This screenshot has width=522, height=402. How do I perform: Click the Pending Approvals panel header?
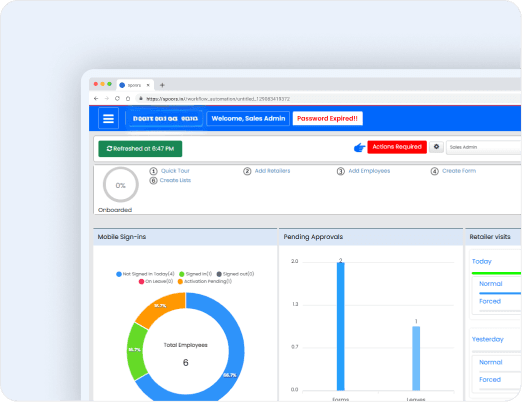coord(371,237)
